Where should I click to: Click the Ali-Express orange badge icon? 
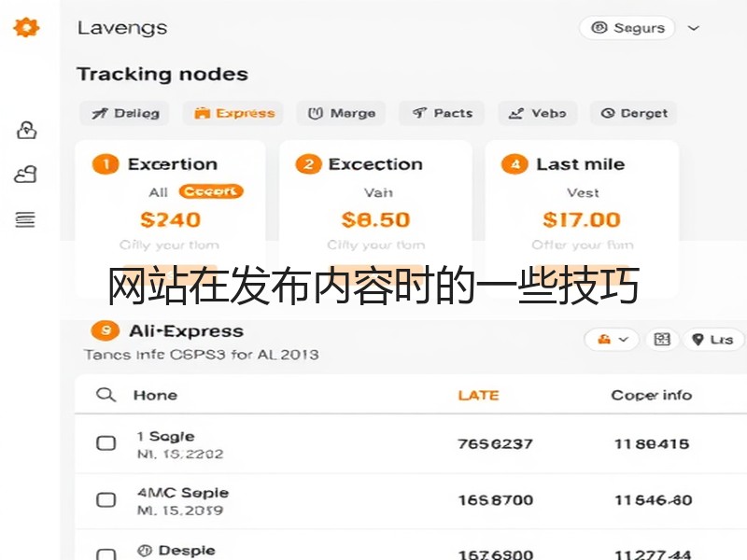105,331
